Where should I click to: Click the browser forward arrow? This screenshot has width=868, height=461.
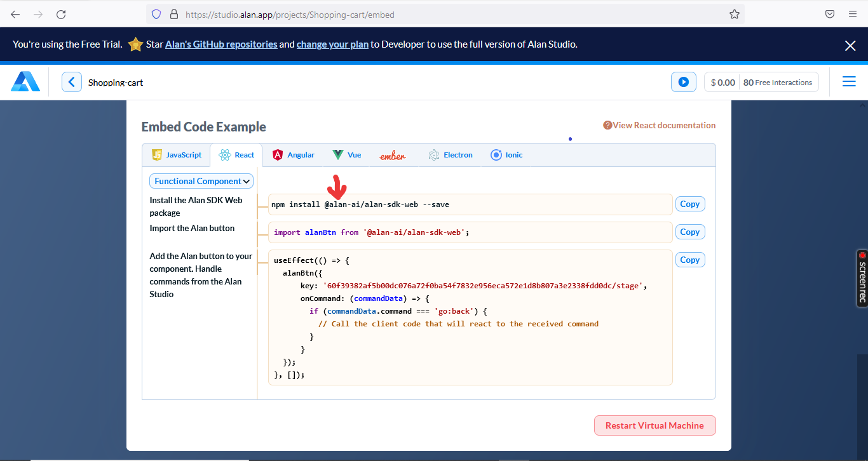[38, 14]
